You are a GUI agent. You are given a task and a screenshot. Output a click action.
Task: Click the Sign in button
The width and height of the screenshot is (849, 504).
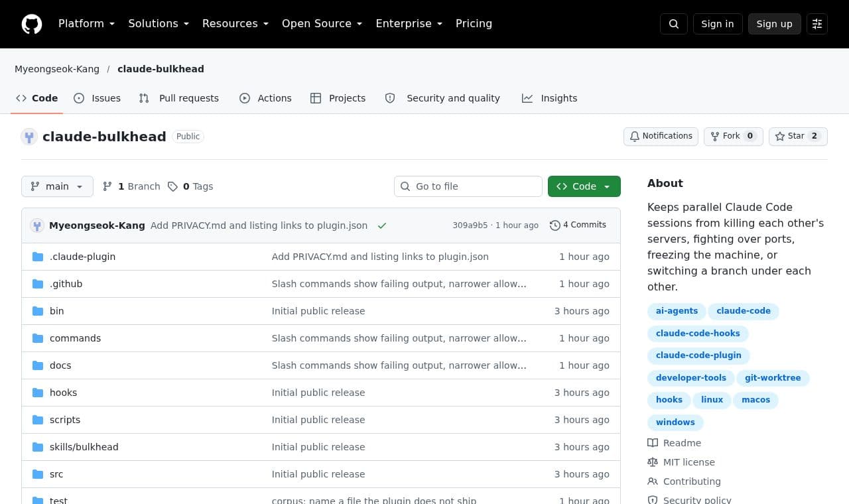[718, 24]
